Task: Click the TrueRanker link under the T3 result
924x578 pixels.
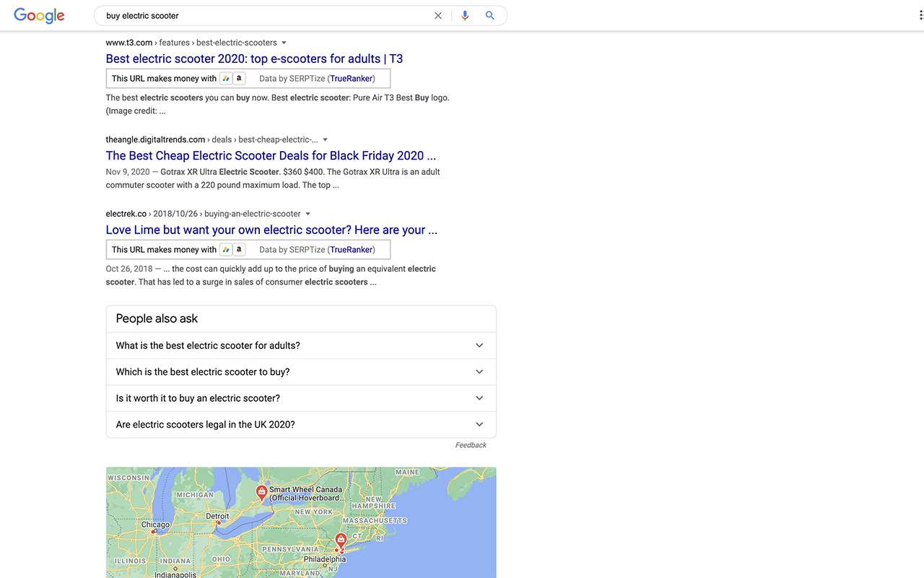Action: coord(352,79)
